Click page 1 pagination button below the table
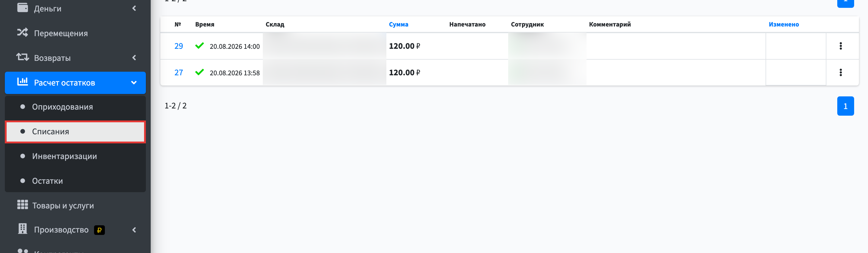The height and width of the screenshot is (253, 868). point(845,106)
